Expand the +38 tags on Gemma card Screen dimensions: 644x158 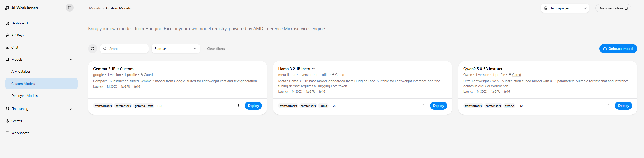pyautogui.click(x=160, y=106)
